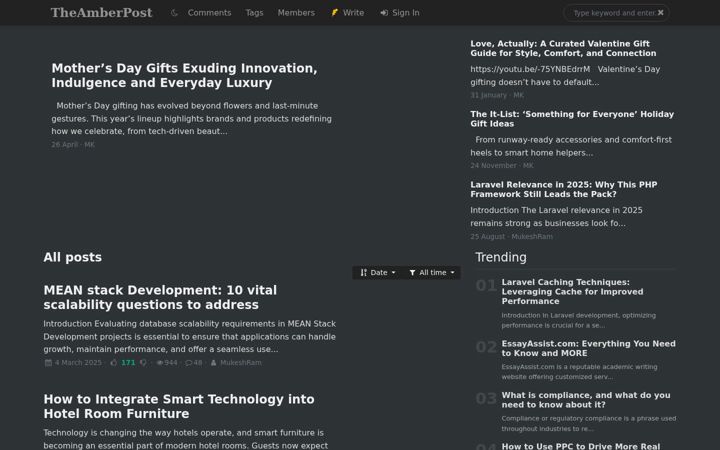Open MEAN stack Development post title
This screenshot has height=450, width=720.
pos(160,298)
